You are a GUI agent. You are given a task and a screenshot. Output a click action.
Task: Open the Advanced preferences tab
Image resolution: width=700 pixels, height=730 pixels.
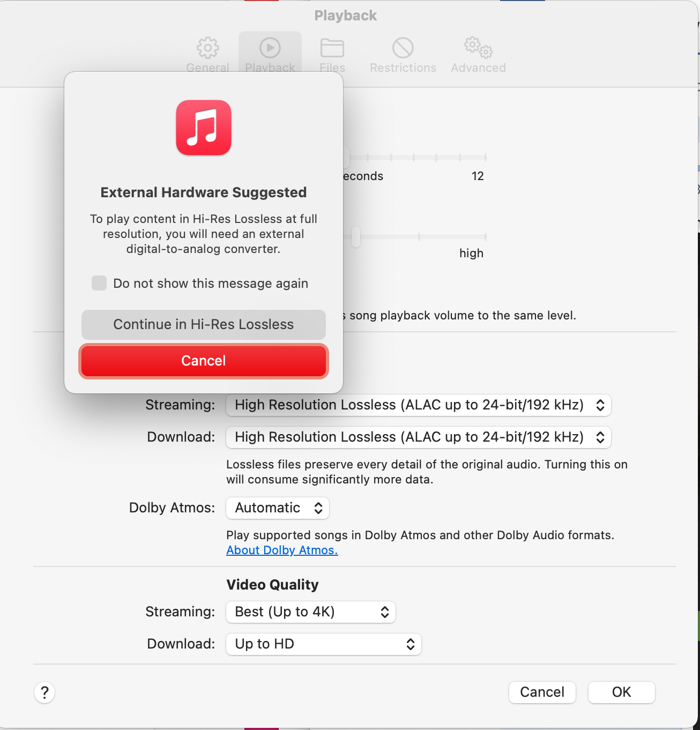(x=478, y=55)
